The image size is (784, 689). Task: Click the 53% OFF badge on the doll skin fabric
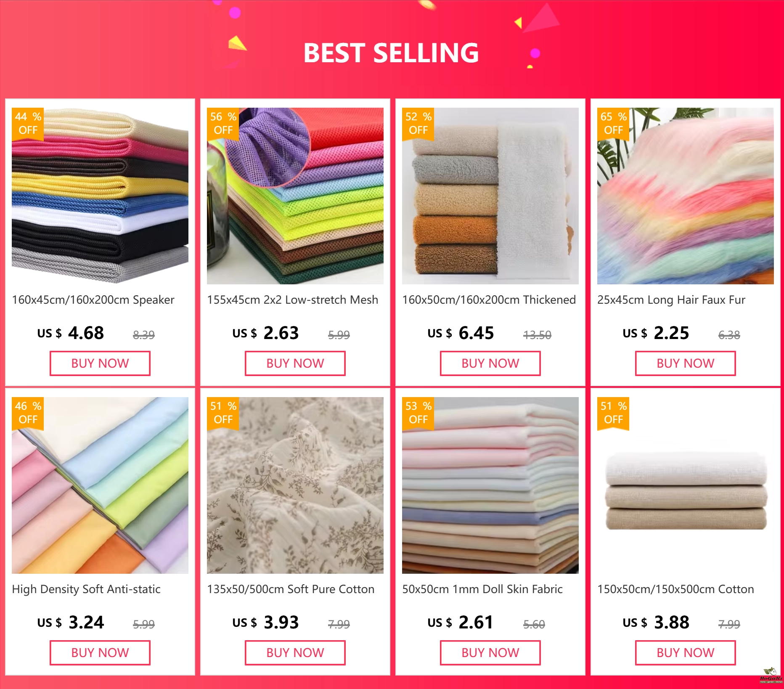(418, 413)
